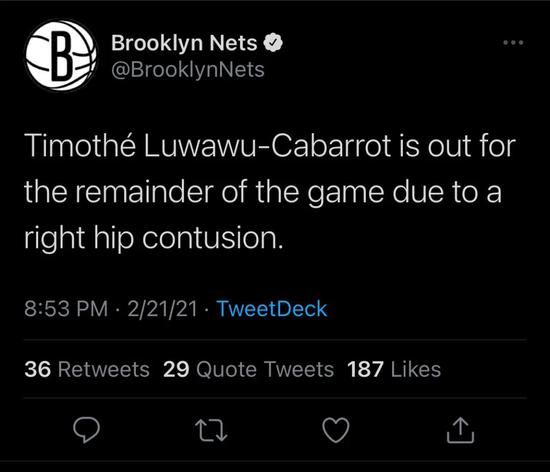Open the @BrooklynNets handle

(188, 69)
